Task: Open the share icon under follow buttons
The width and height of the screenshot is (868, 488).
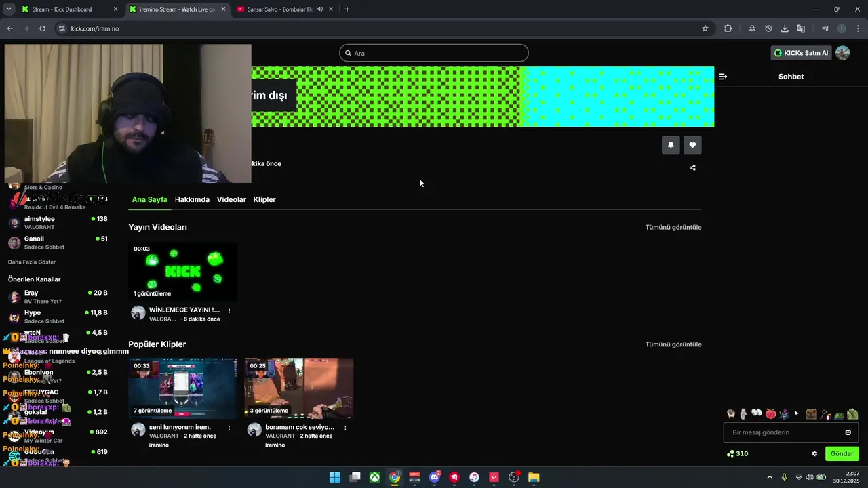Action: point(692,167)
